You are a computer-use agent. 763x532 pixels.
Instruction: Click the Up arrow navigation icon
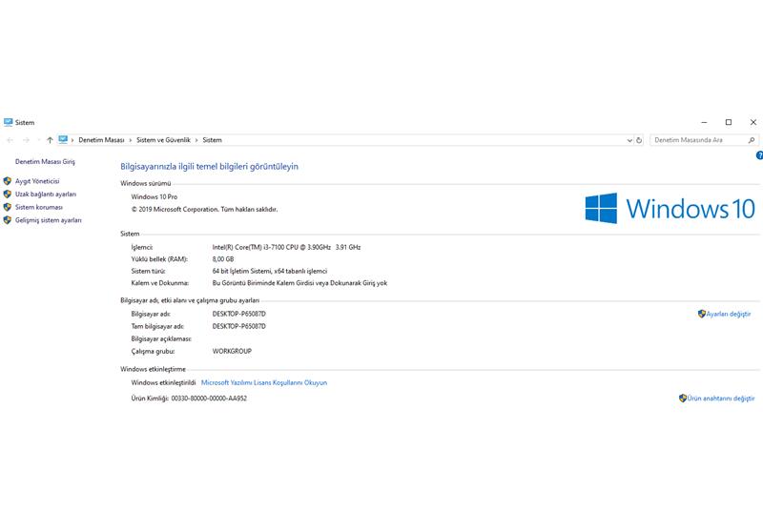tap(50, 140)
